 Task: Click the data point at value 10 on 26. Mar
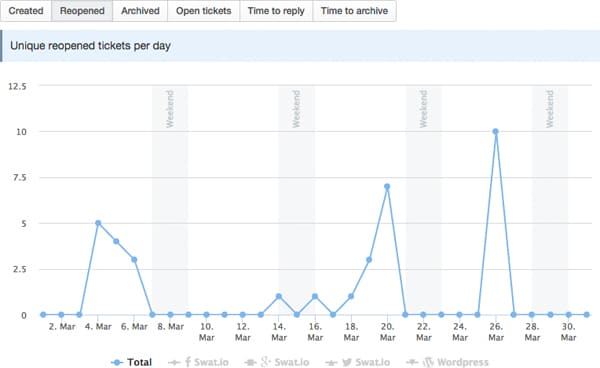tap(496, 131)
